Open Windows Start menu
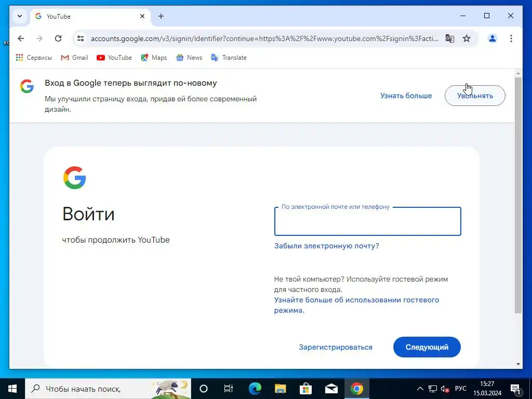The width and height of the screenshot is (532, 399). [x=12, y=389]
